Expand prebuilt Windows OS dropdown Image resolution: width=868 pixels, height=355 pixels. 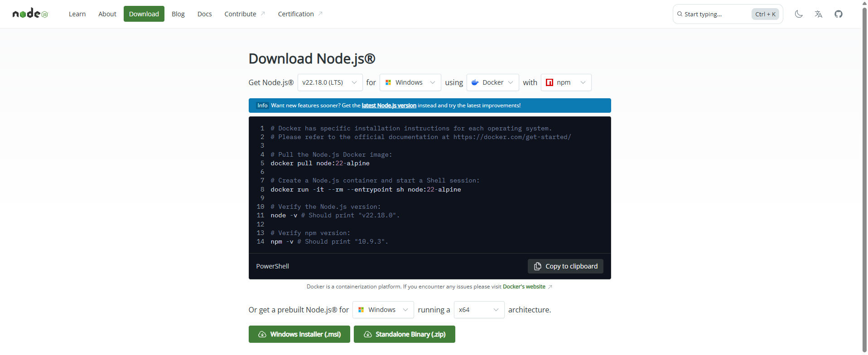tap(383, 310)
